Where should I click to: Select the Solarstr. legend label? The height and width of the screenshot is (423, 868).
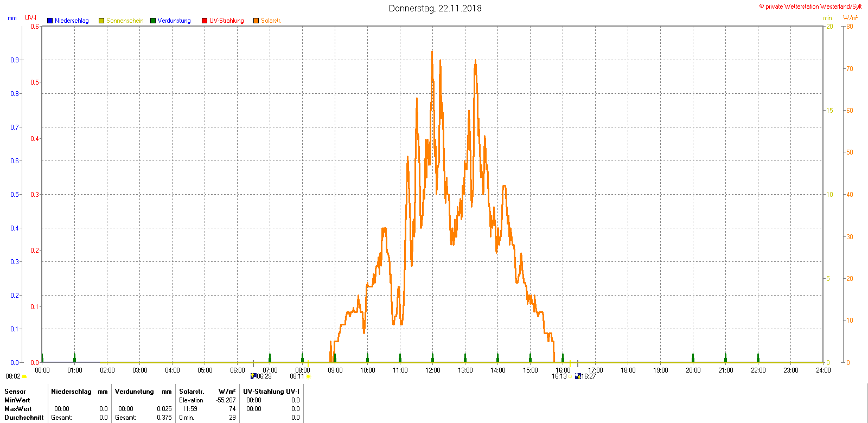pyautogui.click(x=271, y=21)
